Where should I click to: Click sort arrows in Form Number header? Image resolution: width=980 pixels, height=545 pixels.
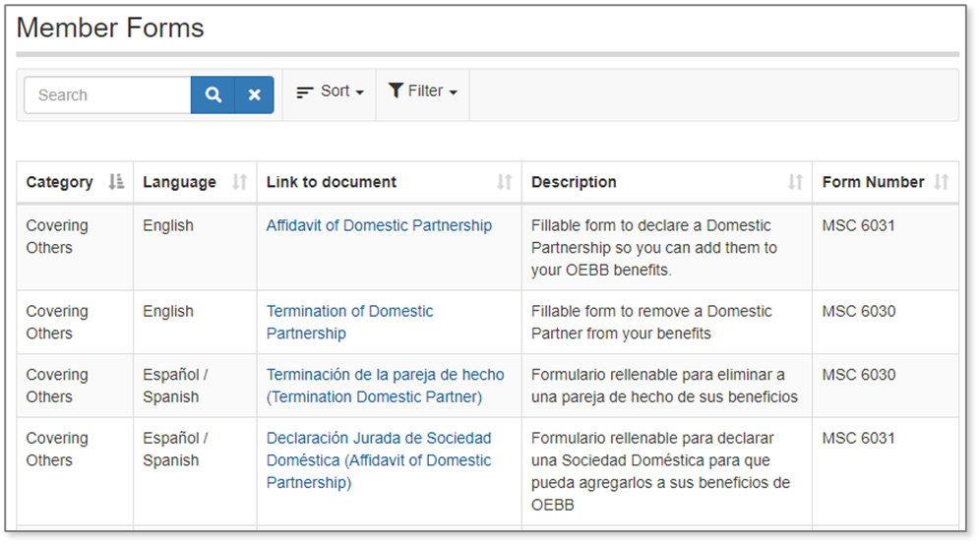coord(941,182)
